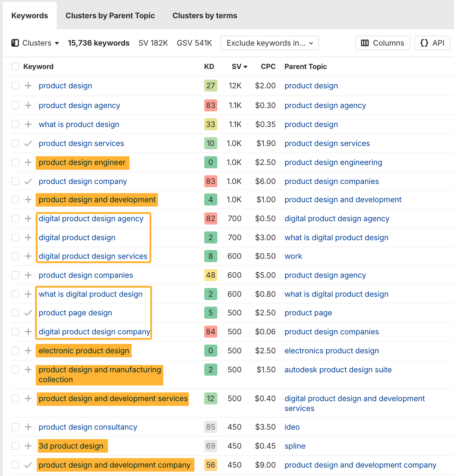Click the checkmark icon beside product page design
Viewport: 454px width, 476px height.
point(28,312)
